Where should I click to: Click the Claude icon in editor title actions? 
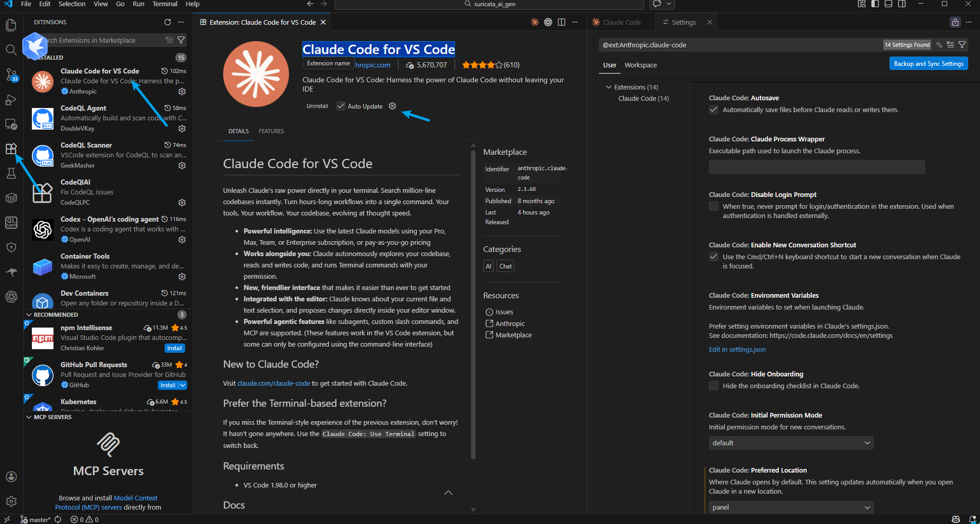pos(535,22)
